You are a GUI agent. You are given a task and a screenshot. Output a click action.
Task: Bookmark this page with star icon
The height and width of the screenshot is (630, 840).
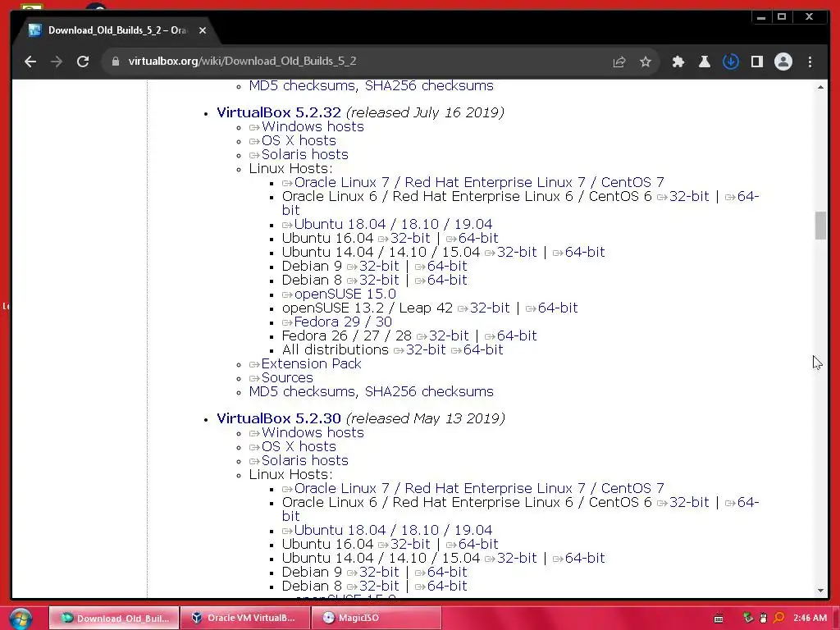coord(646,62)
